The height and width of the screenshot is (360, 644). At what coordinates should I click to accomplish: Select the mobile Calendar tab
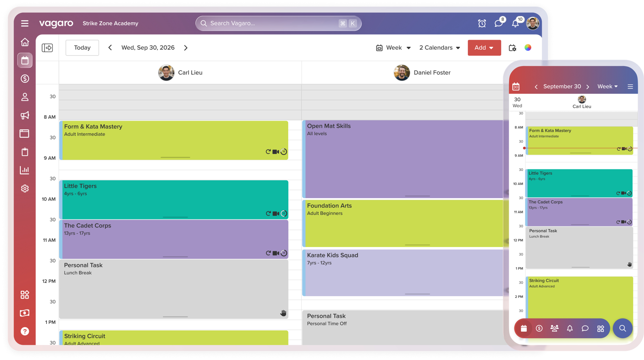(x=524, y=328)
